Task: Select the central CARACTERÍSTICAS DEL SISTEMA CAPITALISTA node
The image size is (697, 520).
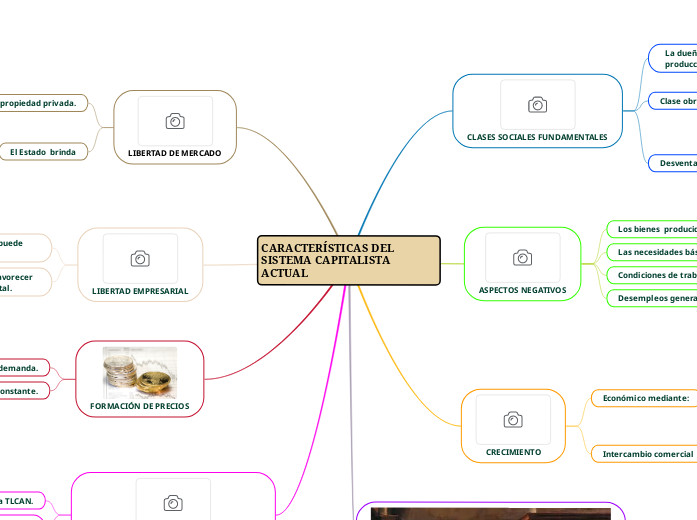Action: 349,260
